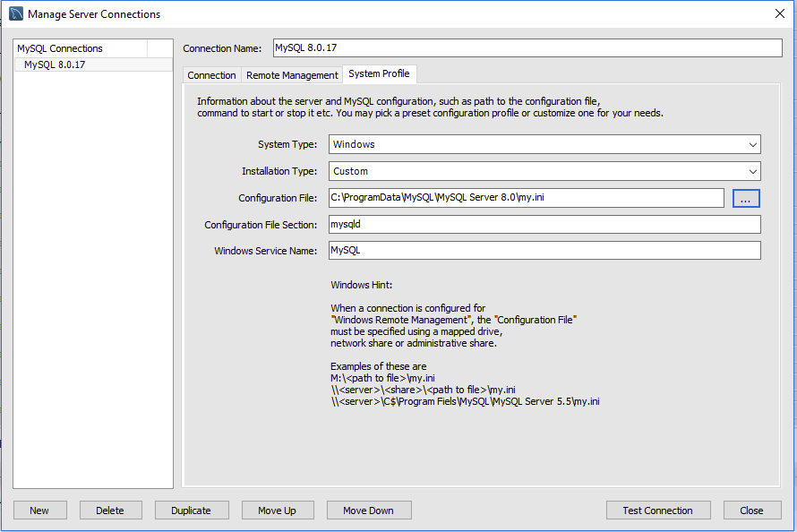Click example path M:\<path to file>\my.ini

382,378
